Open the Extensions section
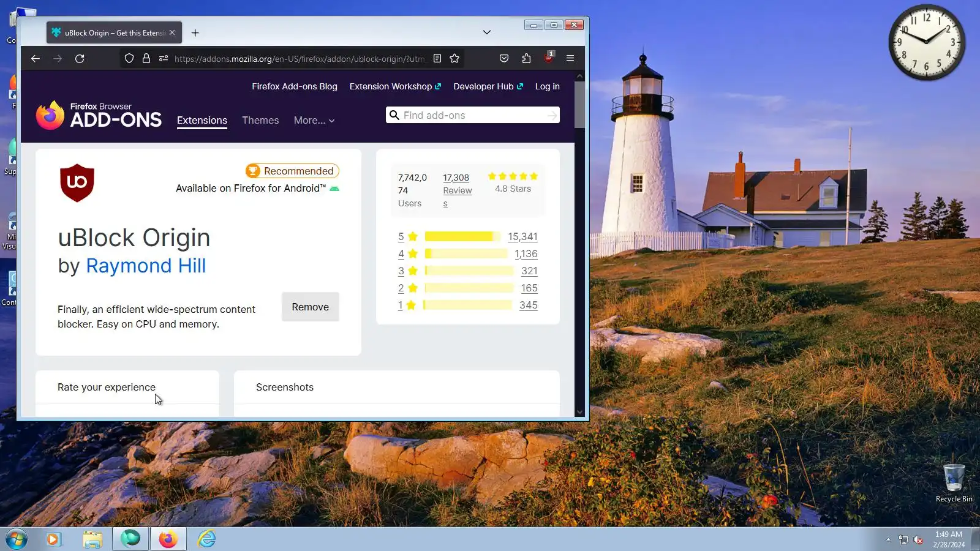Viewport: 980px width, 551px height. [x=202, y=121]
